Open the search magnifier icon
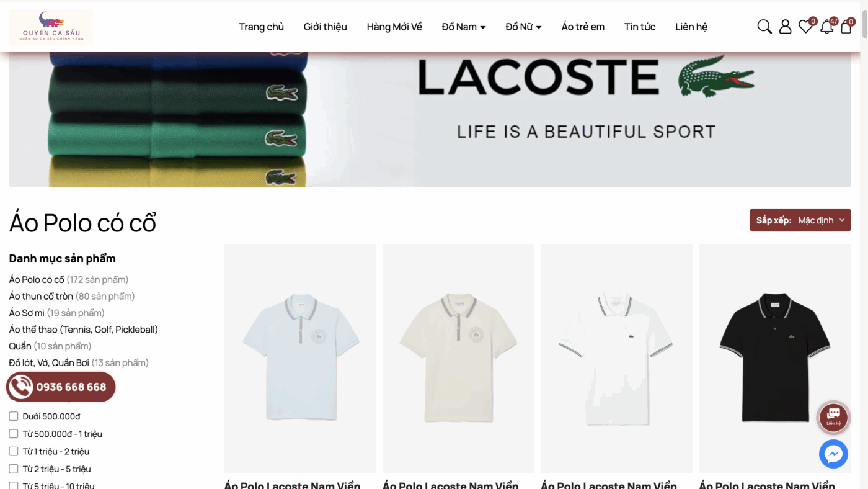 764,27
